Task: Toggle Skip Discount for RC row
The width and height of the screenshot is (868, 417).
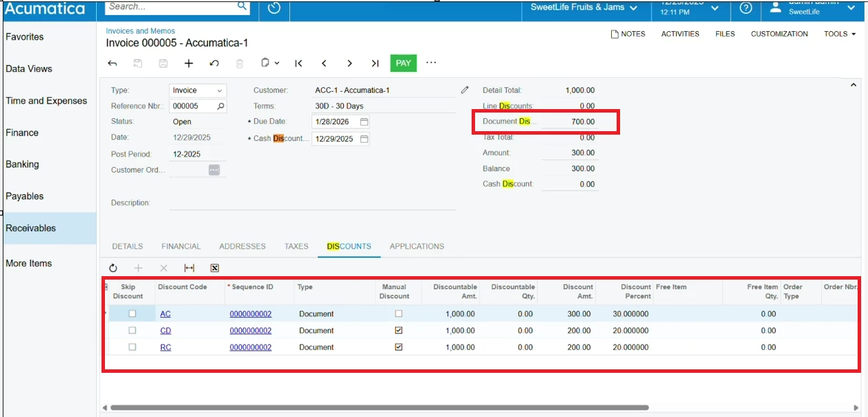Action: 132,347
